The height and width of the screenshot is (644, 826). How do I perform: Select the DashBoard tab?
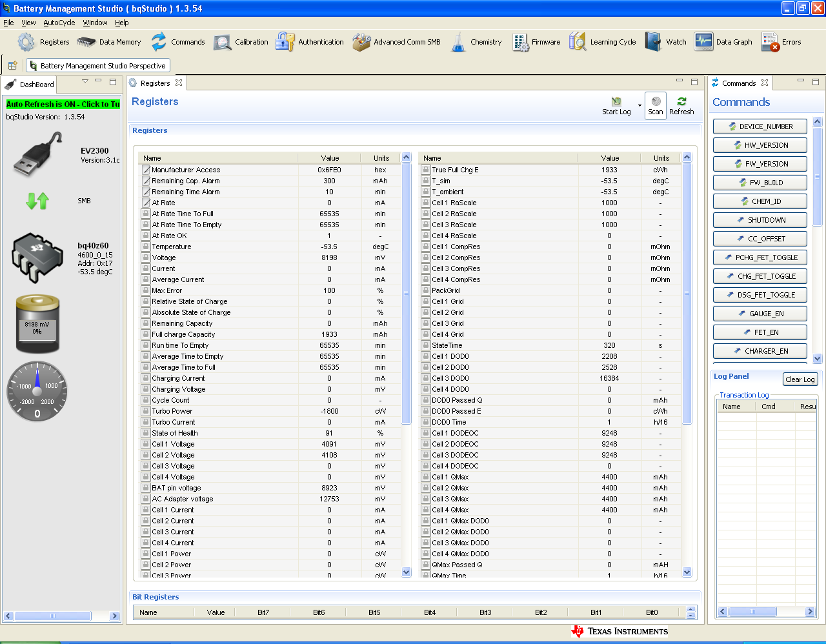pyautogui.click(x=30, y=85)
